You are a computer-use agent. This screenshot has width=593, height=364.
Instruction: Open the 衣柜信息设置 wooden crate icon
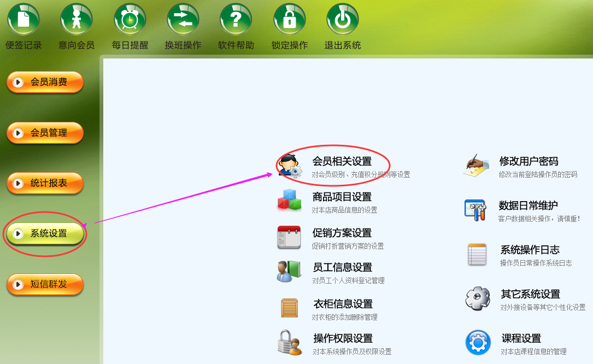pos(289,308)
